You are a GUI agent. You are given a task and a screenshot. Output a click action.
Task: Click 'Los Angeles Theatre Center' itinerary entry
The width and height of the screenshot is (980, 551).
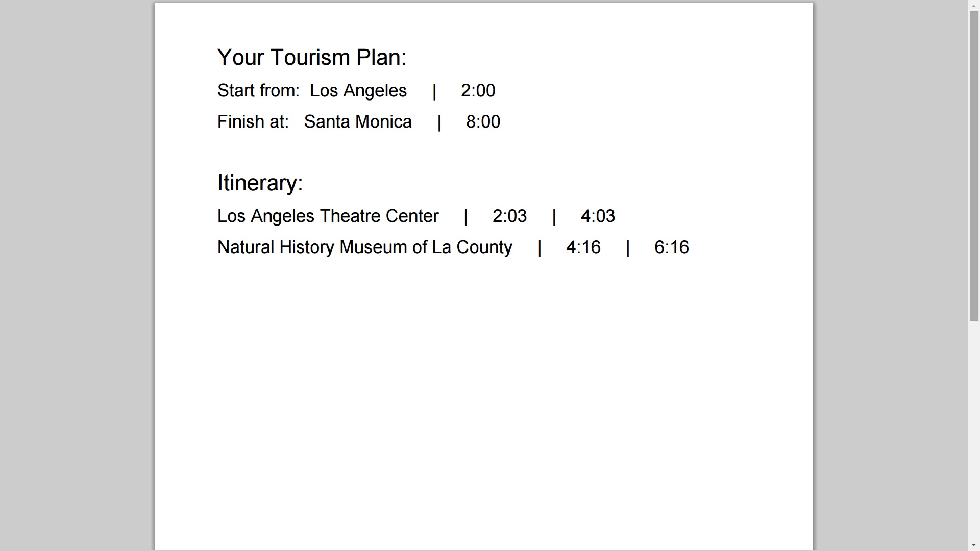pos(328,216)
